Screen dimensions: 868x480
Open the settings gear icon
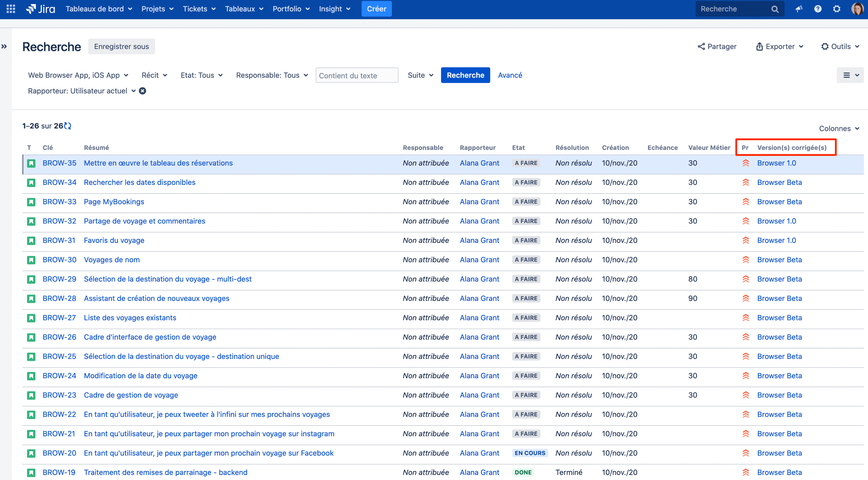837,9
